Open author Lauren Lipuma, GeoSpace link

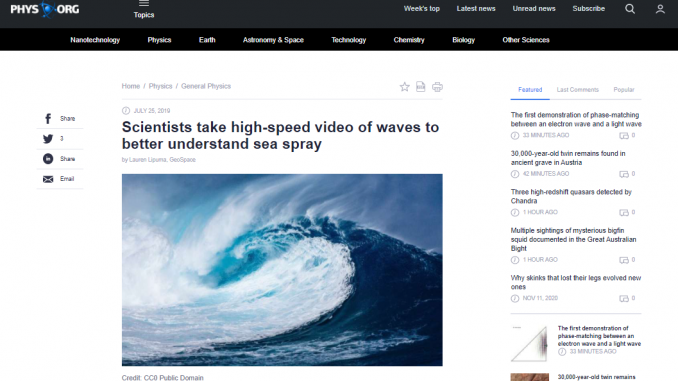pos(162,160)
